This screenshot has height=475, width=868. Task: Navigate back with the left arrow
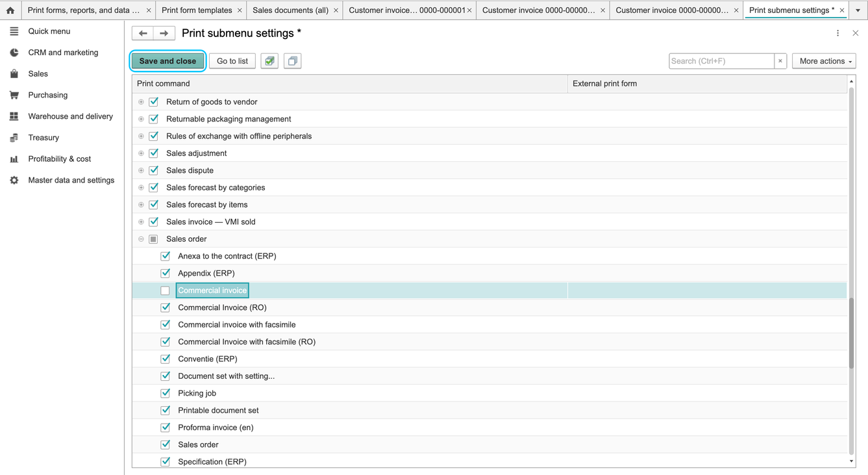143,33
